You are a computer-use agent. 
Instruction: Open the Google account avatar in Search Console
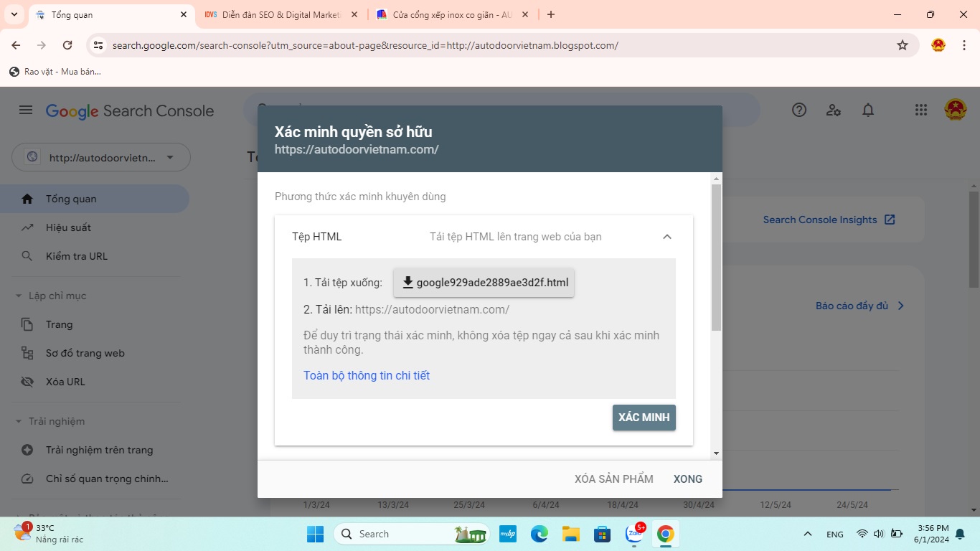point(955,110)
